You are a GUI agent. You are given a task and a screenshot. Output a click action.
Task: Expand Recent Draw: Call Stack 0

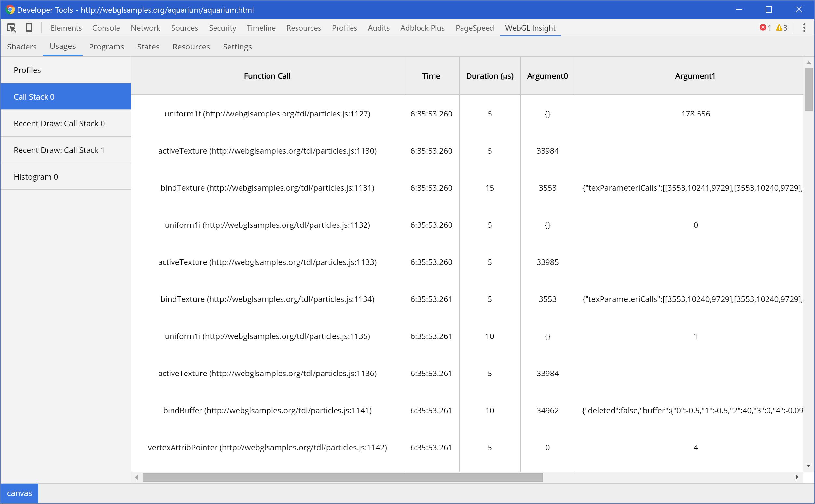60,123
